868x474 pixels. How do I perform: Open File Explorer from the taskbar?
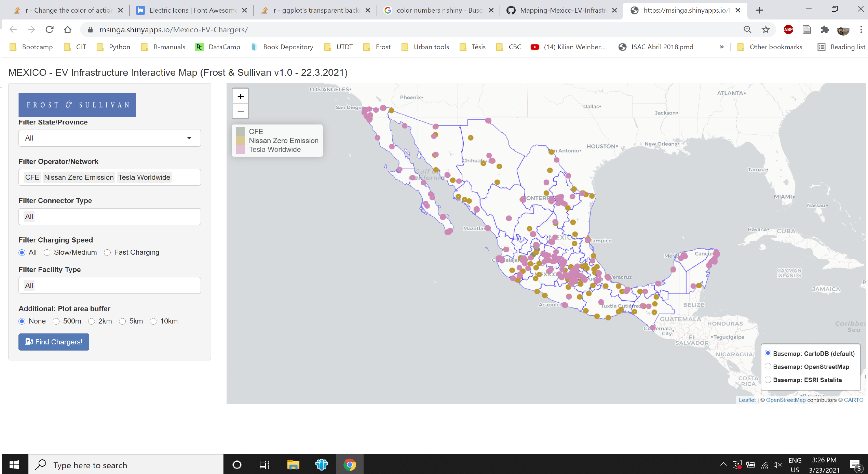[293, 465]
